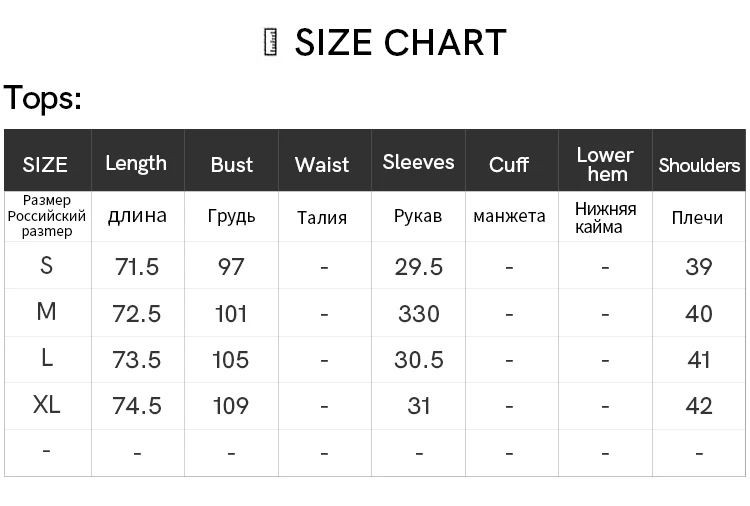Click the XL size row label
This screenshot has width=750, height=506.
[46, 405]
